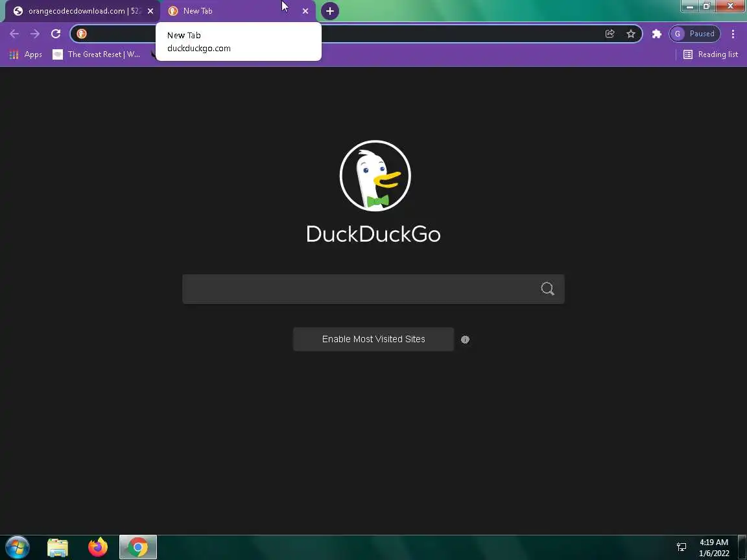747x560 pixels.
Task: Focus the browser address bar
Action: point(357,34)
